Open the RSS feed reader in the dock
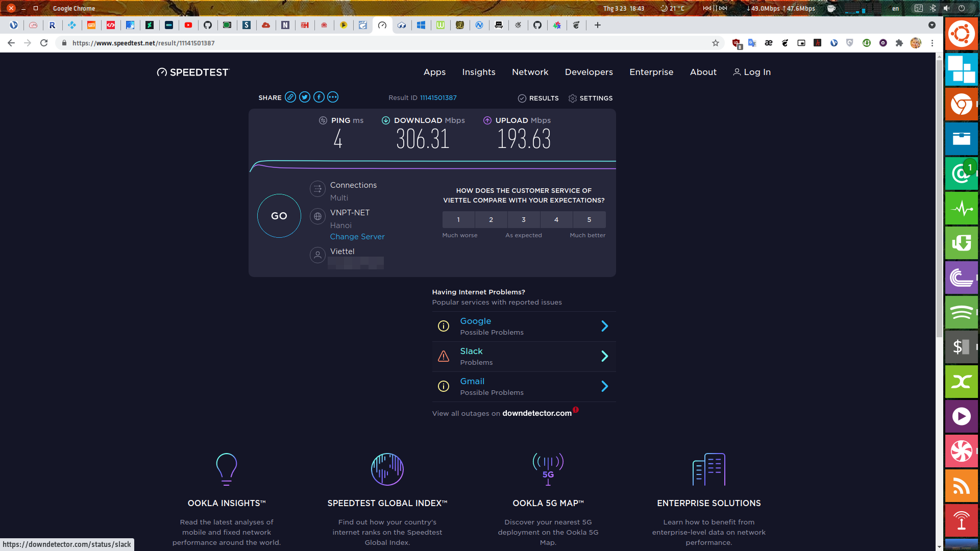This screenshot has width=980, height=551. pyautogui.click(x=962, y=486)
